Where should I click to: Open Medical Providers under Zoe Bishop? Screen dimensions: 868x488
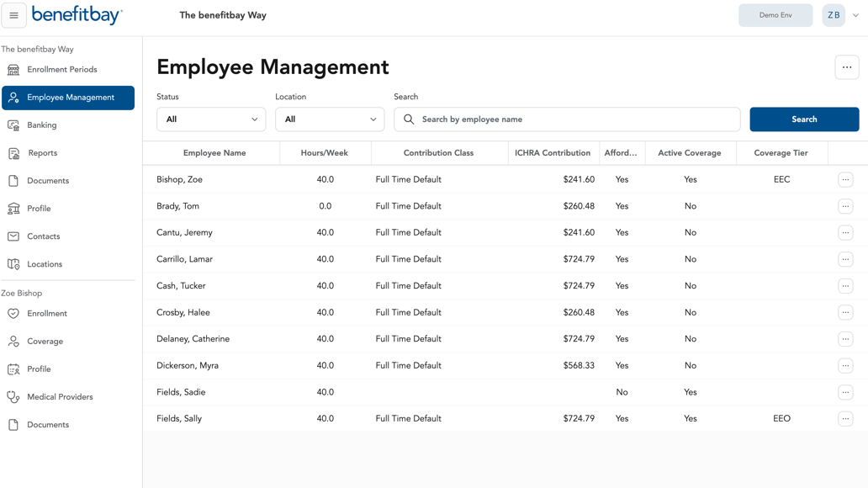click(60, 397)
